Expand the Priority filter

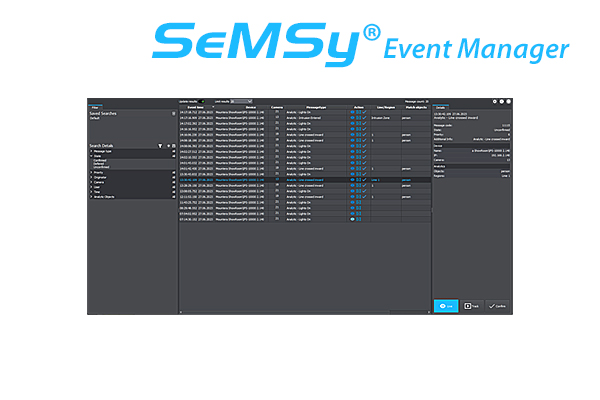tap(91, 173)
